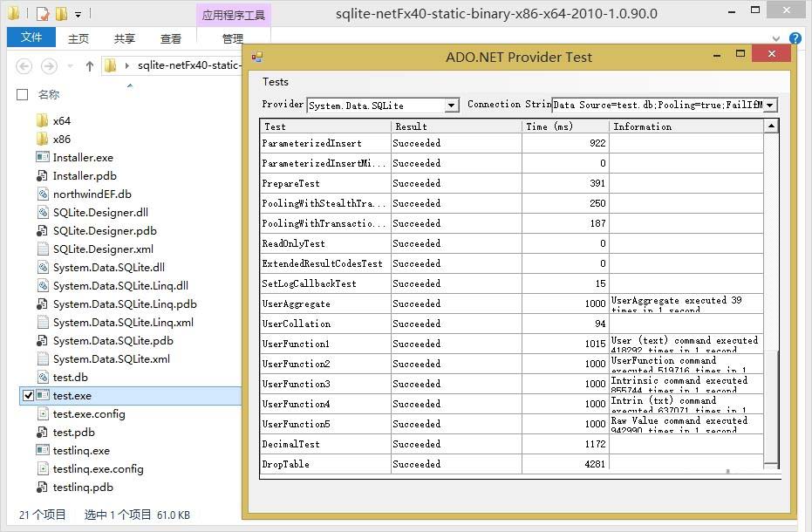Open the x64 folder icon
The width and height of the screenshot is (812, 532).
pos(43,120)
